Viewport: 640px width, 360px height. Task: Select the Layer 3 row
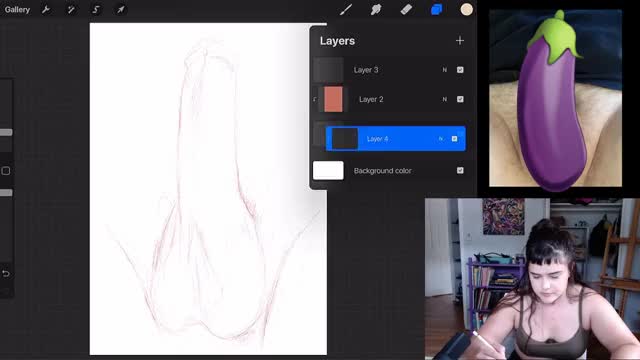coord(390,70)
